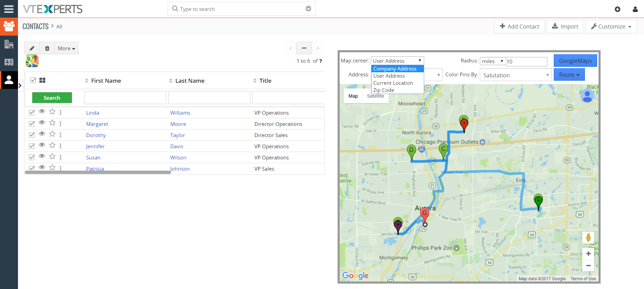Open the Google Maps icon above the list

coord(32,61)
